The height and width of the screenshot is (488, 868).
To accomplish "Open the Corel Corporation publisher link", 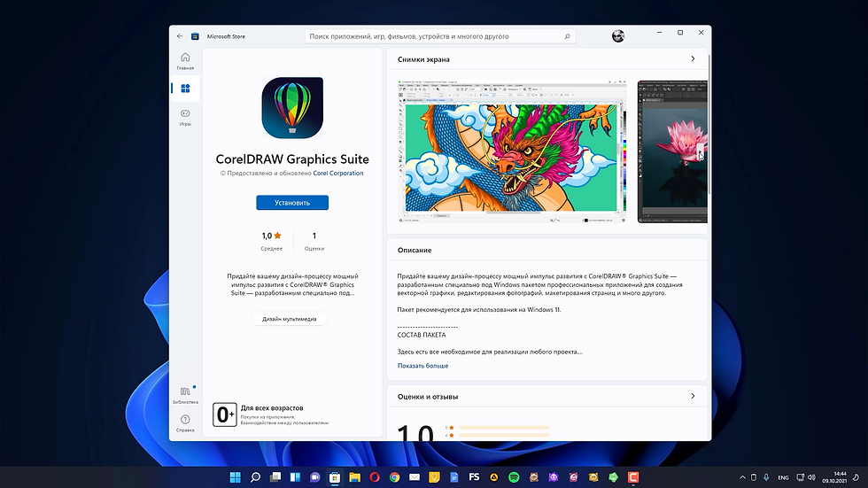I will [x=338, y=174].
